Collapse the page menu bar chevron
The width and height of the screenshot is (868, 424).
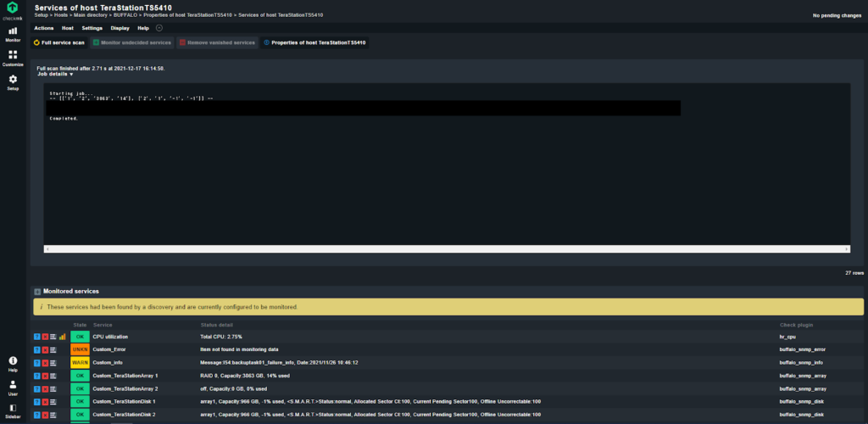pyautogui.click(x=159, y=28)
